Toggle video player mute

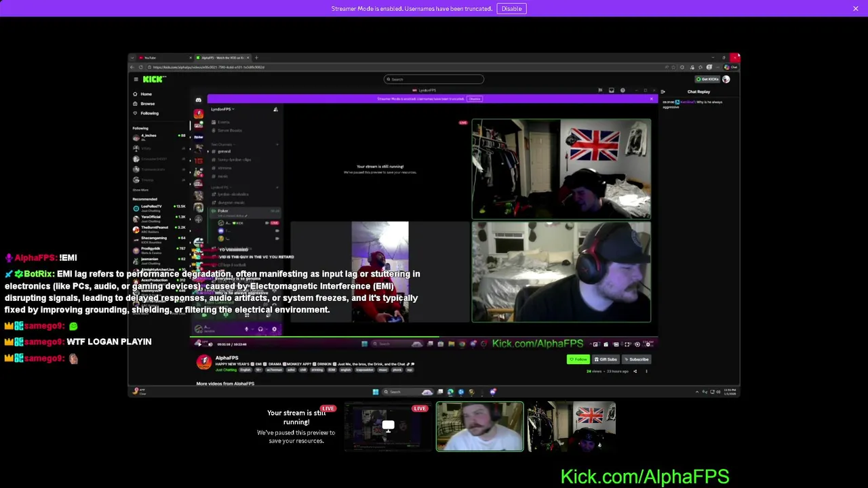(210, 344)
